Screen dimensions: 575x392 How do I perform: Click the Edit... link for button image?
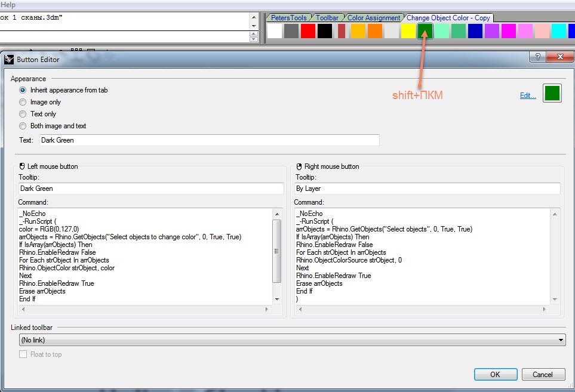[528, 95]
